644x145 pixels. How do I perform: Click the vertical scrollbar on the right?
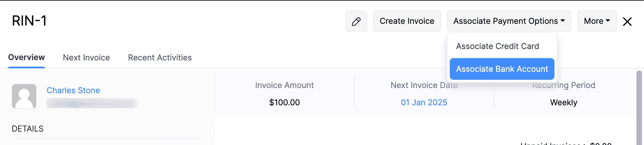(639, 107)
